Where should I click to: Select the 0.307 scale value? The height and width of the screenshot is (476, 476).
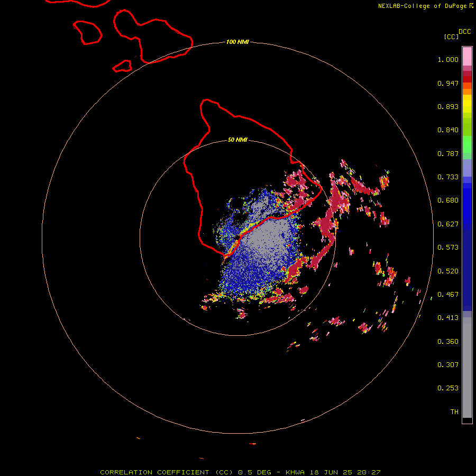click(448, 365)
